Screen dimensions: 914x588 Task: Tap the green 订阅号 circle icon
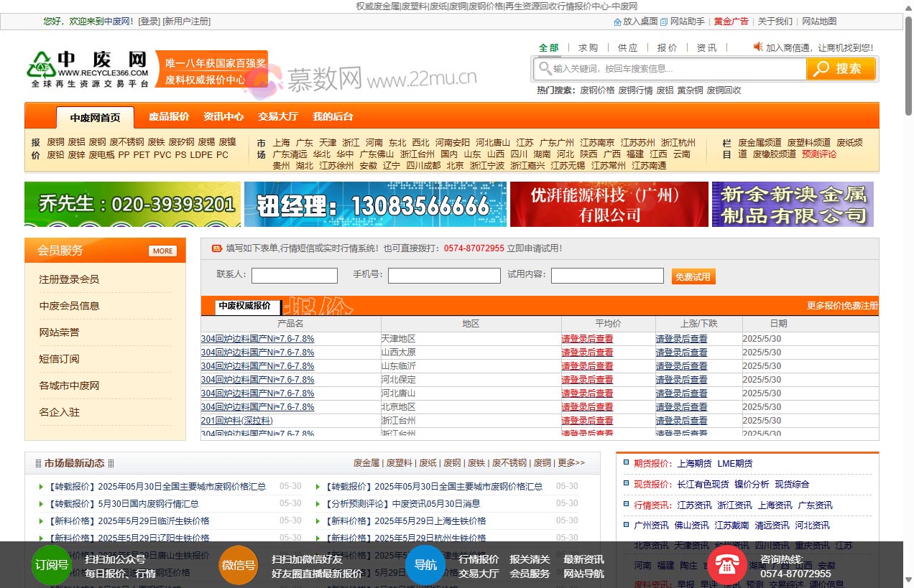pyautogui.click(x=51, y=565)
